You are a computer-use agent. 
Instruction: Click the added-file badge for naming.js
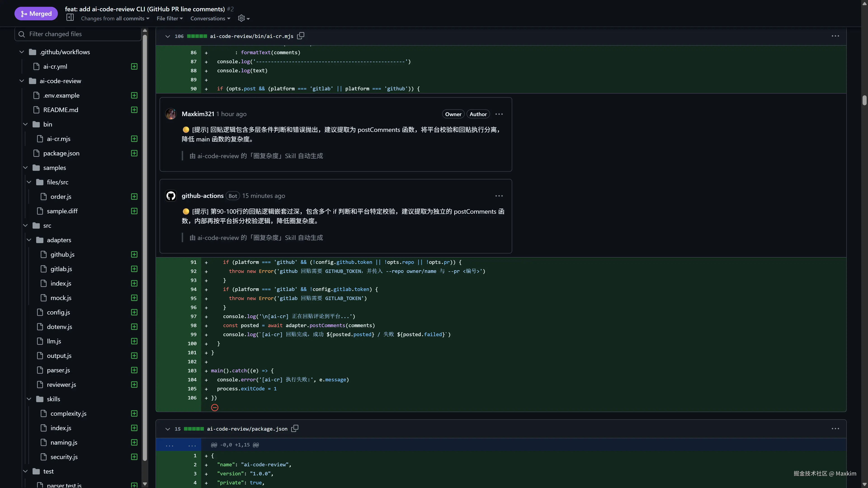[134, 442]
